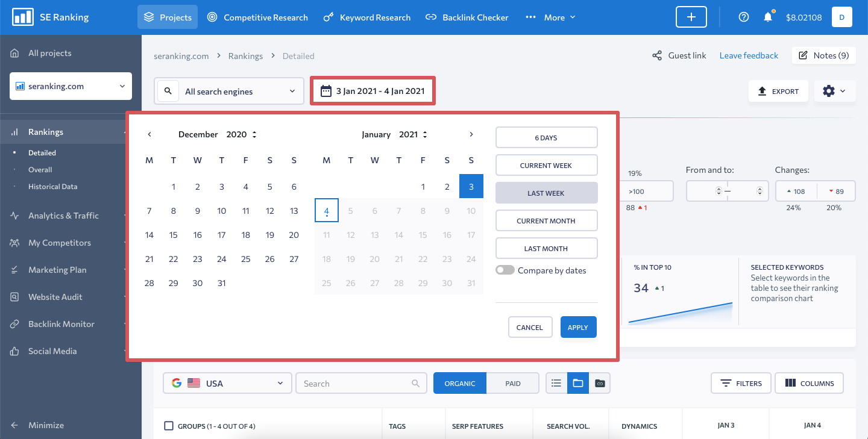This screenshot has height=439, width=868.
Task: Switch to PAID results
Action: (513, 383)
